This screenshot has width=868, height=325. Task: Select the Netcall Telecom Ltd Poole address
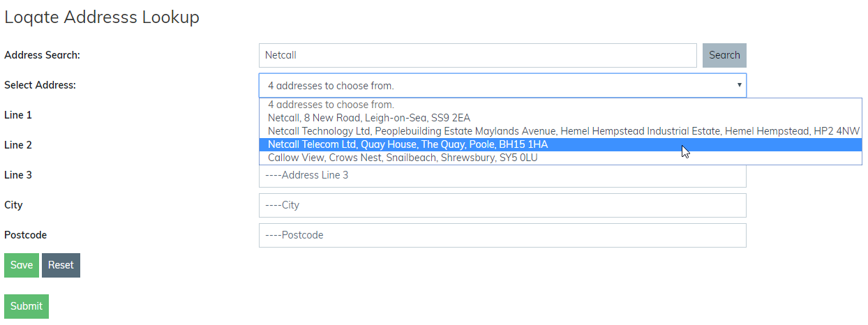click(x=407, y=144)
